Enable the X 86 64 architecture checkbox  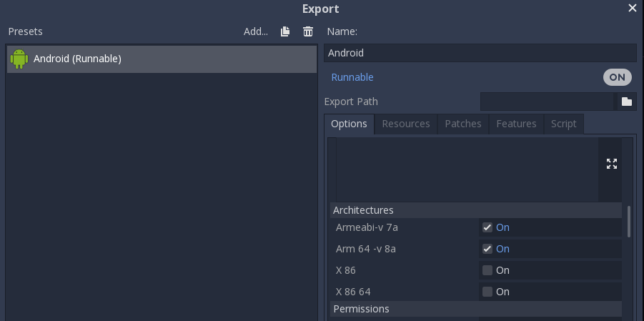coord(487,292)
